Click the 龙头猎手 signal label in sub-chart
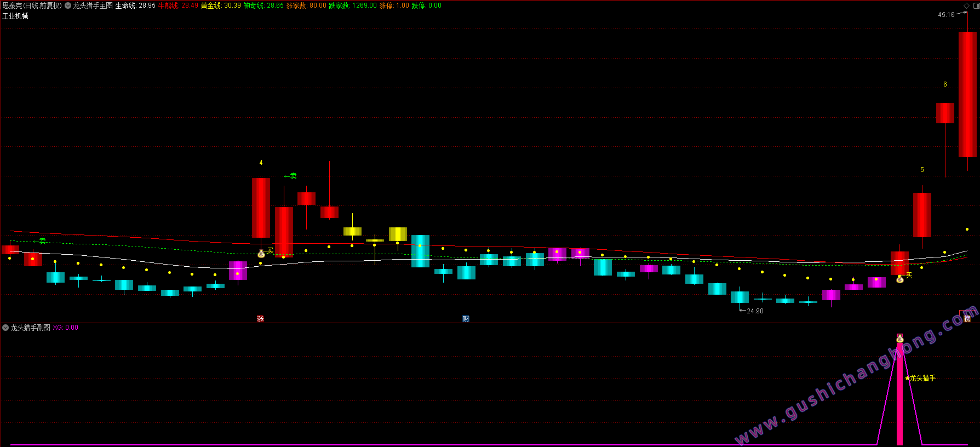The width and height of the screenshot is (980, 447). pyautogui.click(x=922, y=378)
